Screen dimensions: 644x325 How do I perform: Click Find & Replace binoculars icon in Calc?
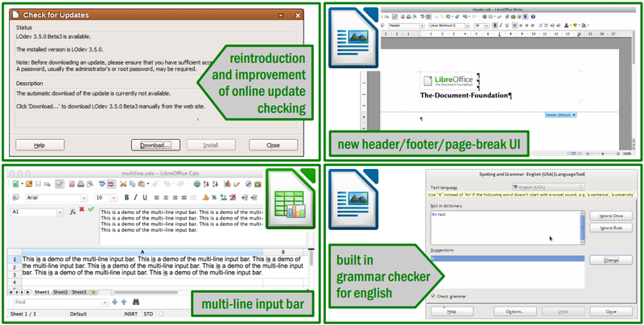[x=135, y=302]
